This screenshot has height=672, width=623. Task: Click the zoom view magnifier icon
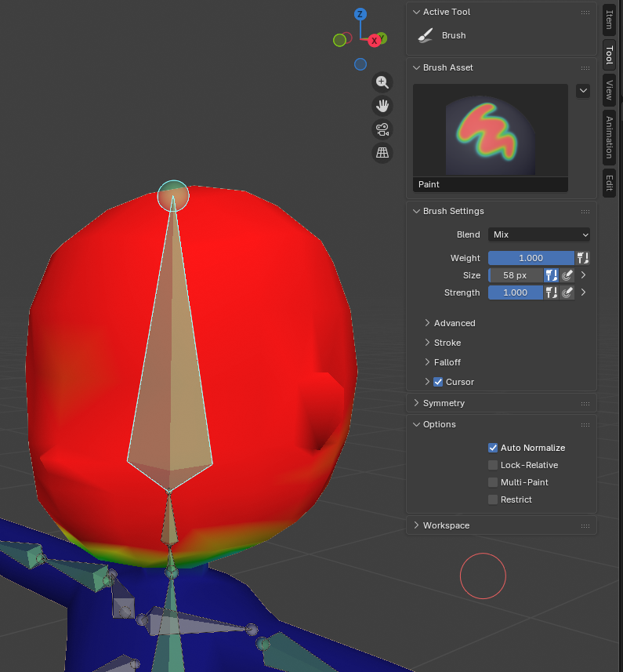click(382, 82)
